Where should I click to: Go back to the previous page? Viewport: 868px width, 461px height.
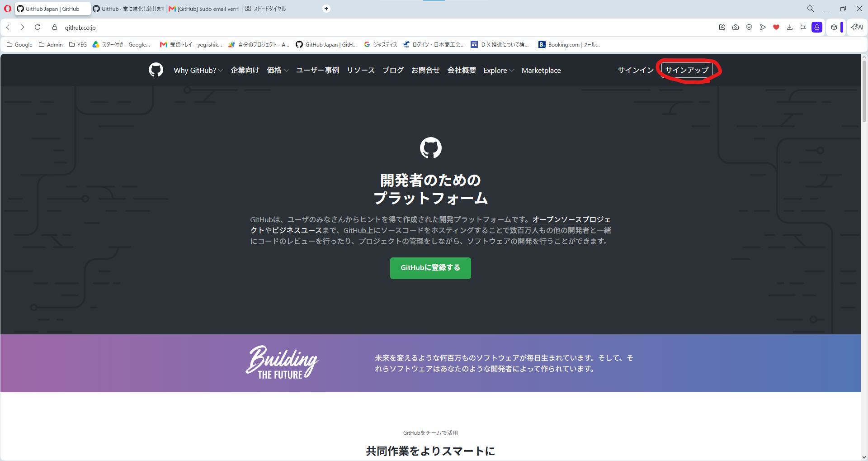coord(8,27)
